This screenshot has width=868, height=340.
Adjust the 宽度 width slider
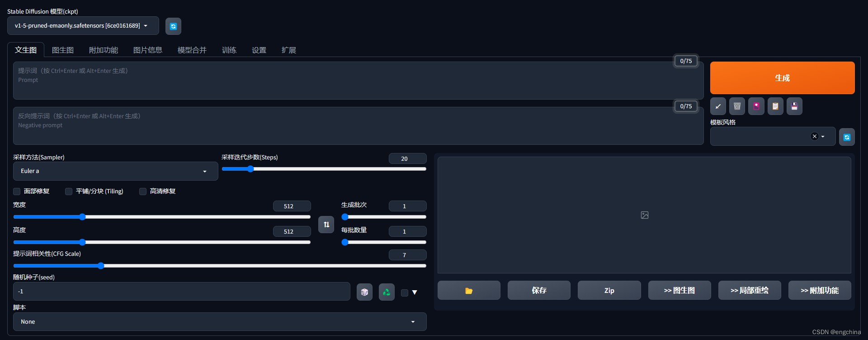[162, 217]
